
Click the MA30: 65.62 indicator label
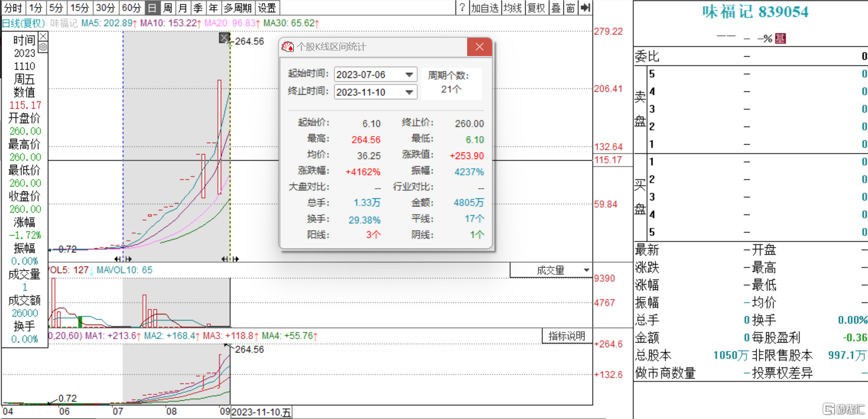(x=291, y=23)
